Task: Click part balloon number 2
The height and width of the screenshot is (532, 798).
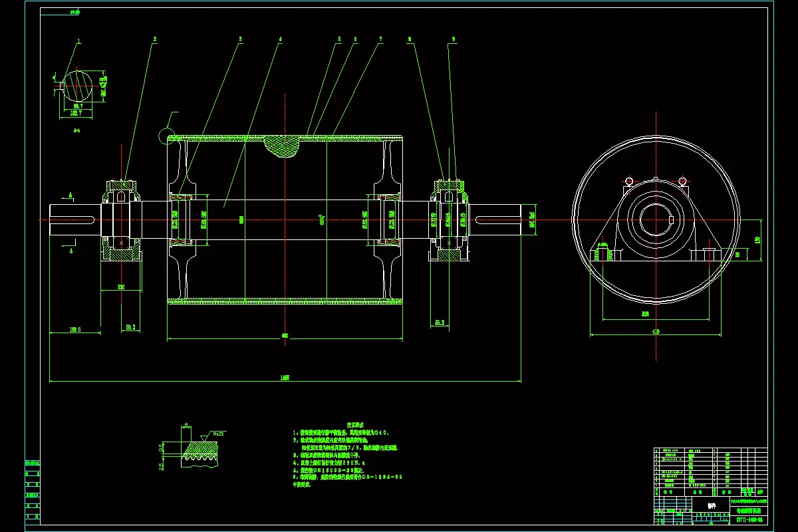Action: pyautogui.click(x=154, y=40)
